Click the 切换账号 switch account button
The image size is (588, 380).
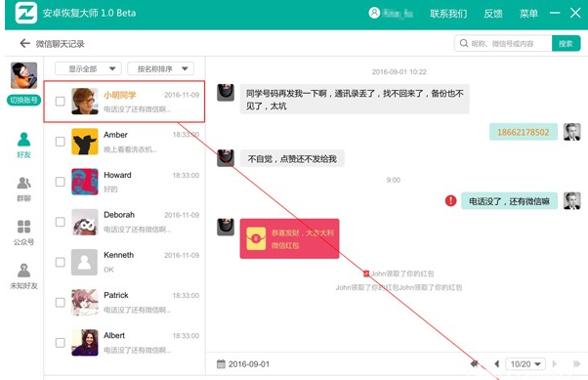click(23, 101)
